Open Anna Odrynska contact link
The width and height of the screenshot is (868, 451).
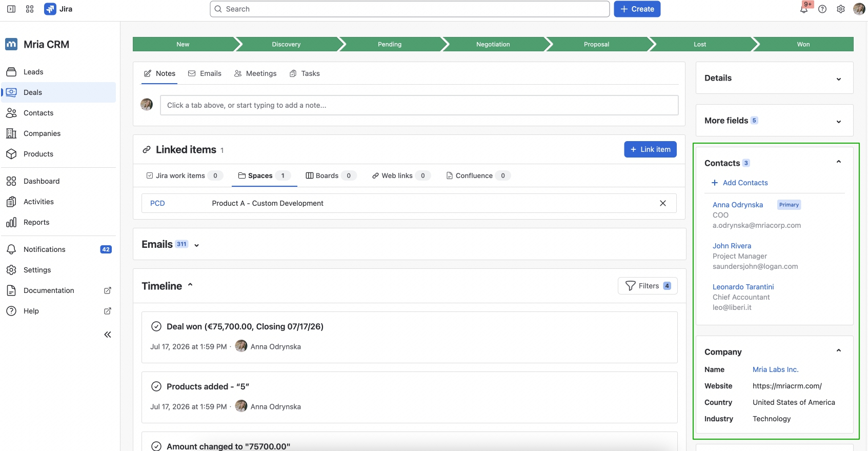[738, 205]
